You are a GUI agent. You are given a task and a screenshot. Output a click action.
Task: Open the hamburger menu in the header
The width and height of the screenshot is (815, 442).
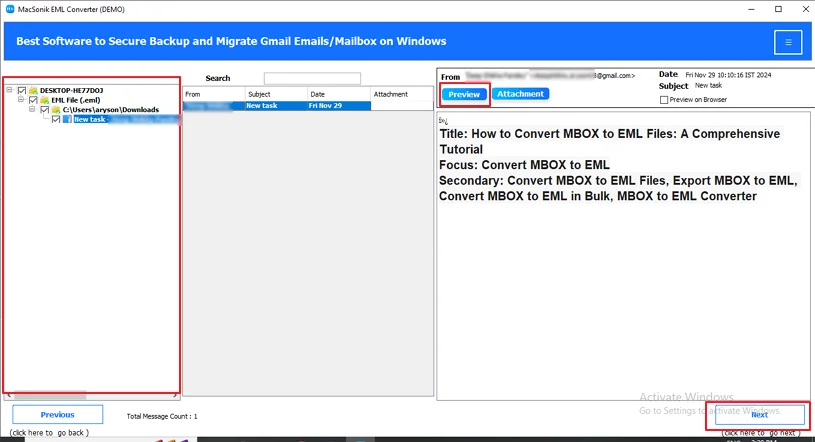[788, 42]
